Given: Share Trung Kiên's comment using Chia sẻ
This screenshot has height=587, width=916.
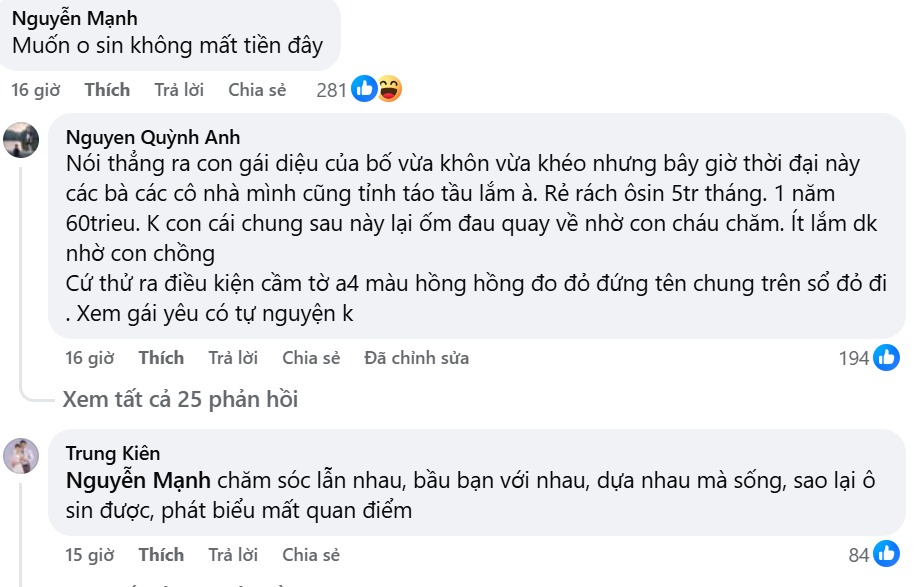Looking at the screenshot, I should click(310, 554).
